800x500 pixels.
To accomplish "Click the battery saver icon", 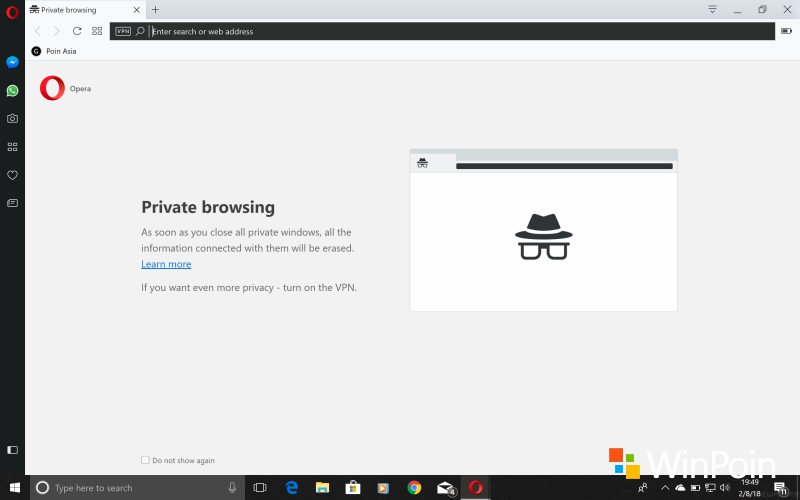I will (x=785, y=31).
